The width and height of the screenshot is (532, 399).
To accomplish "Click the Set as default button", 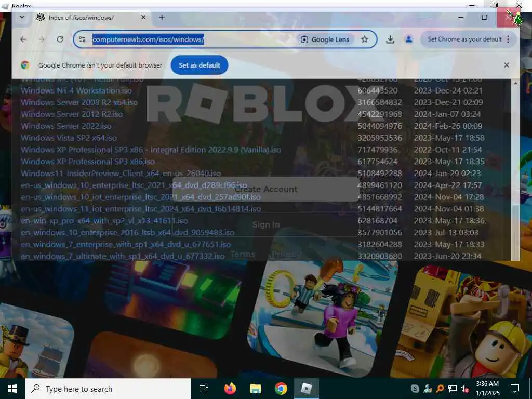I will (199, 65).
